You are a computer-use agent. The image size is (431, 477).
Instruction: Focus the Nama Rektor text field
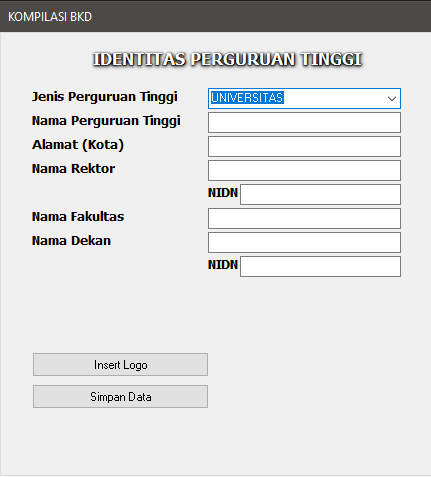coord(304,170)
